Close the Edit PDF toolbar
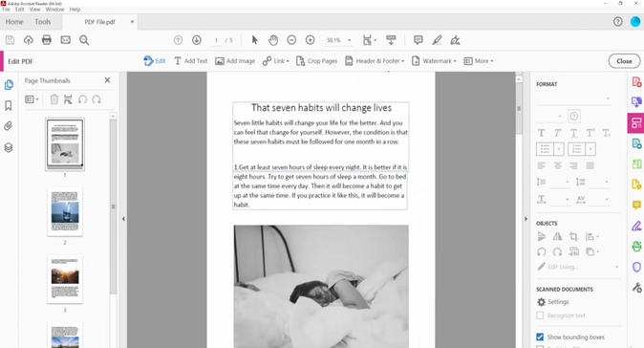The height and width of the screenshot is (348, 644). [624, 61]
